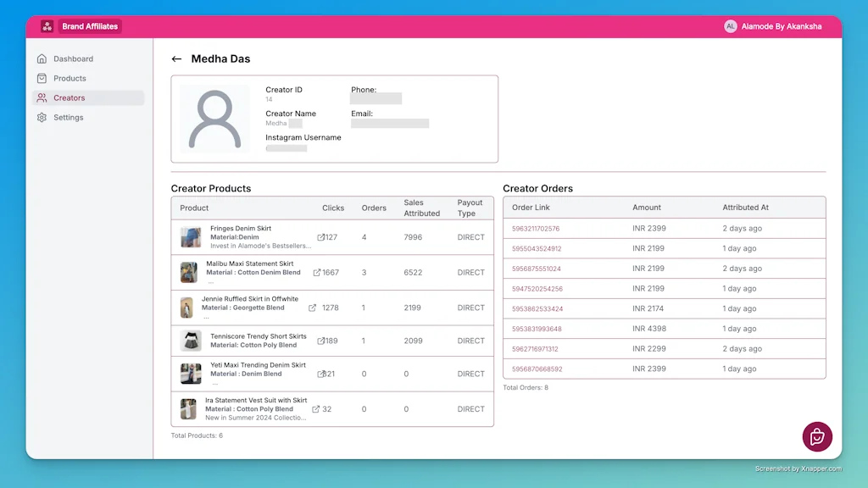
Task: Open order link 5953831993648
Action: [537, 329]
